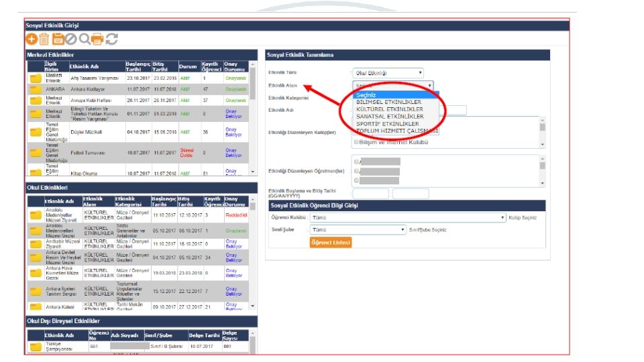Viewport: 644px width, 362px height.
Task: Click the cancel circle-slash icon
Action: coord(70,39)
